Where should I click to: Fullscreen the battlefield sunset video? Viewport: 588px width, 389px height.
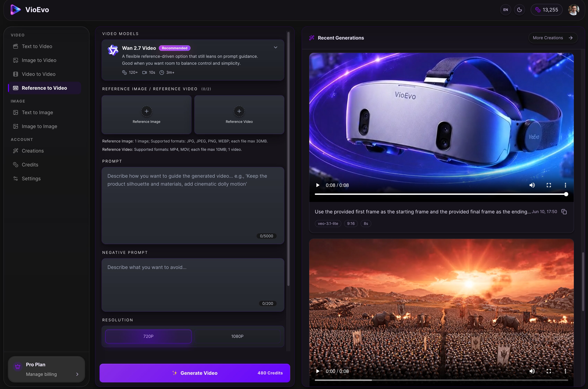pyautogui.click(x=549, y=371)
